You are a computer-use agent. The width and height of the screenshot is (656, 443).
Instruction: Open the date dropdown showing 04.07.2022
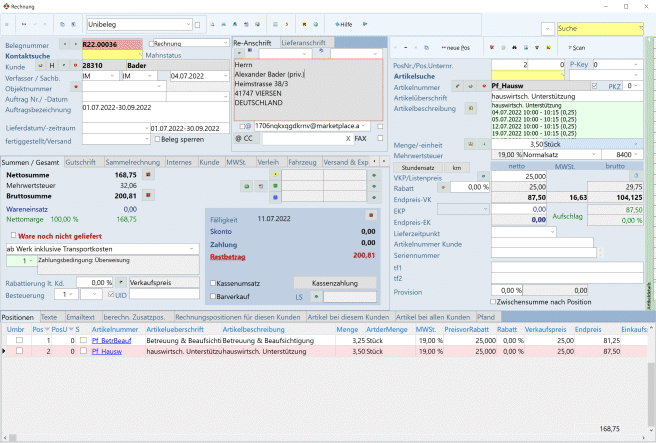[x=226, y=76]
